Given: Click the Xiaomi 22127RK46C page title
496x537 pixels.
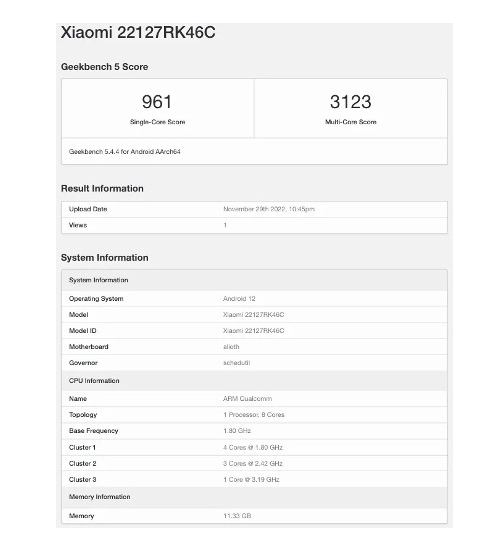Looking at the screenshot, I should click(x=138, y=33).
